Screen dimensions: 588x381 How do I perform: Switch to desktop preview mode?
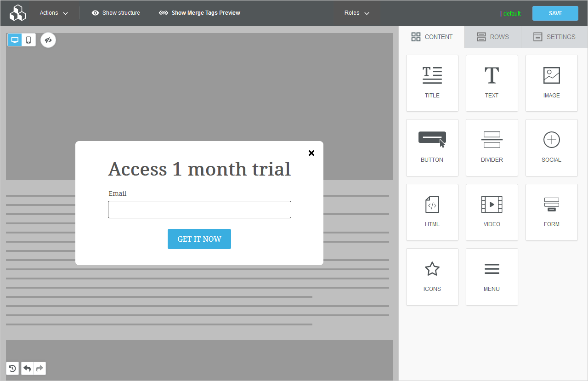coord(15,40)
